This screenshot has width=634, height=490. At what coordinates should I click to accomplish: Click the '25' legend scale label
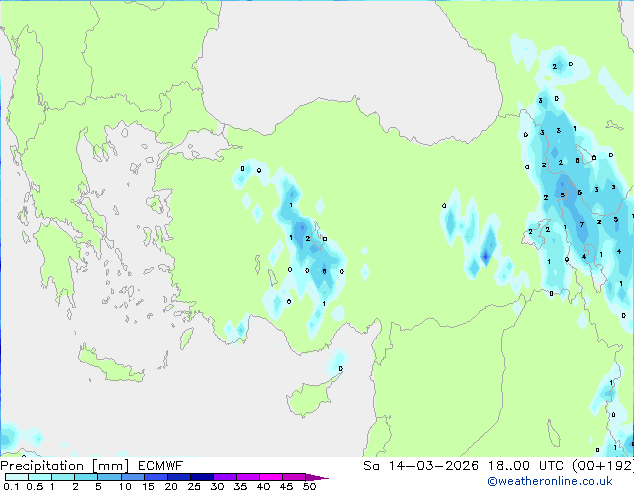(194, 486)
